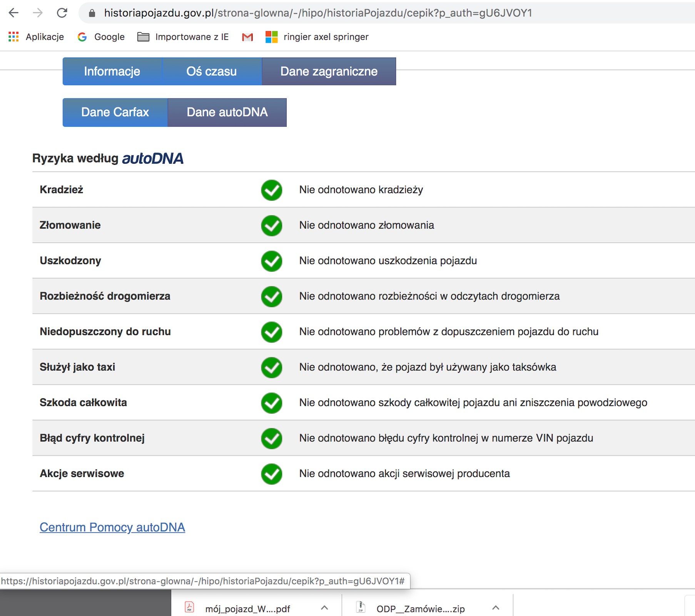
Task: Click the green checkmark beside Szkoda całkowita
Action: point(272,403)
